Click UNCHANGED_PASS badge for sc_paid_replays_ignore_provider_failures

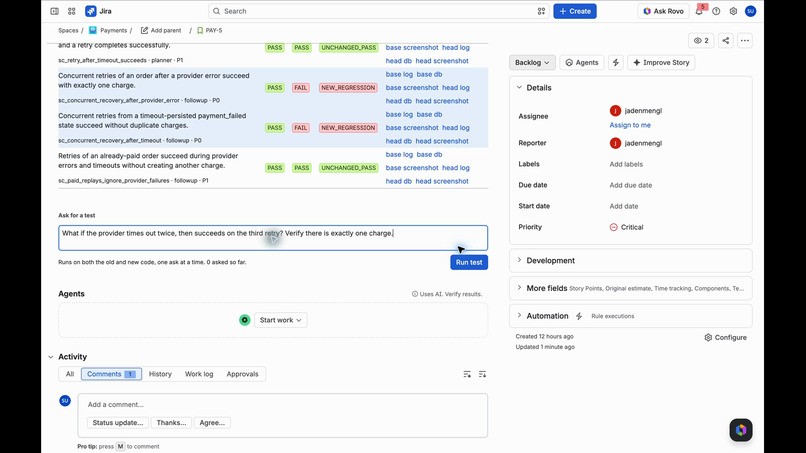(x=348, y=168)
